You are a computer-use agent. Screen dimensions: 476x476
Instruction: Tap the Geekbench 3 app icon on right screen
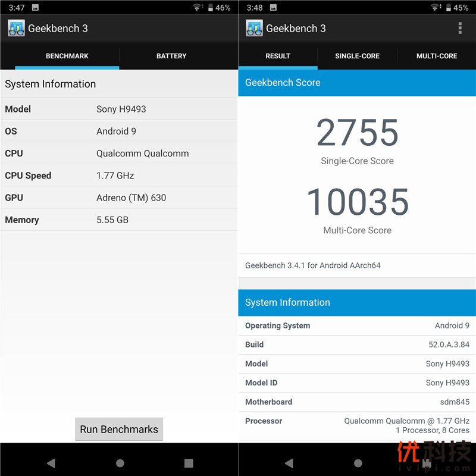tap(254, 28)
